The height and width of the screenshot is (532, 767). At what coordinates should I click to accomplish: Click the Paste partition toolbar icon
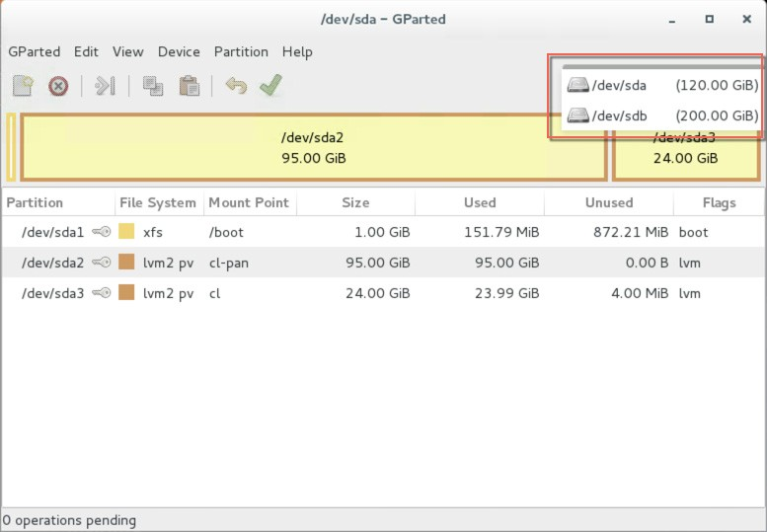click(189, 86)
